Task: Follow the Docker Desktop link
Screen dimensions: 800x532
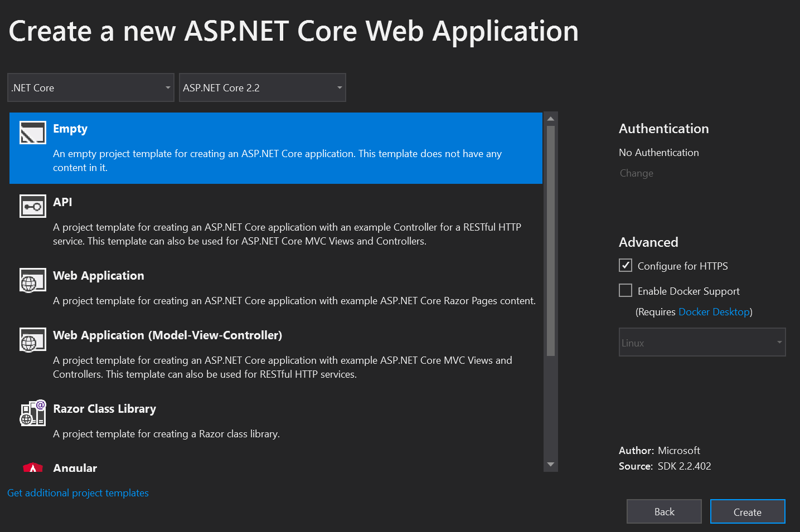Action: click(x=714, y=311)
